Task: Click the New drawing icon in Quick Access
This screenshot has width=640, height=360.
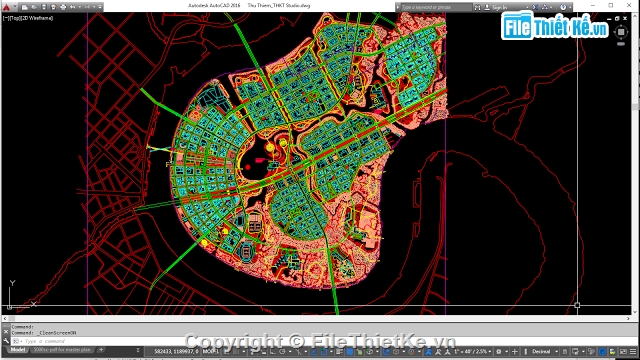Action: 25,7
